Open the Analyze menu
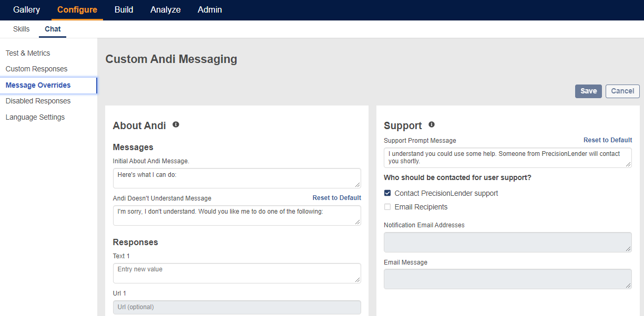This screenshot has height=316, width=644. coord(166,10)
